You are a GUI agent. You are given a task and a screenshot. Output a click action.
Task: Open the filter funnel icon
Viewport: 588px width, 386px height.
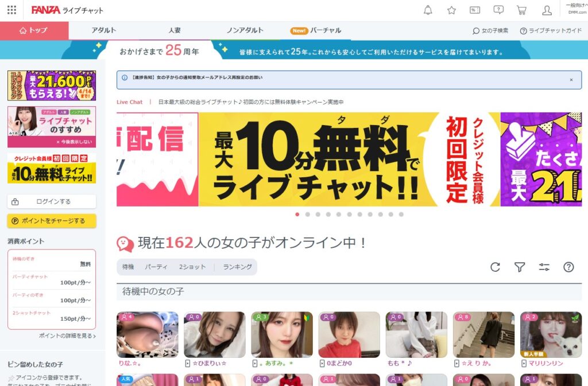coord(519,267)
